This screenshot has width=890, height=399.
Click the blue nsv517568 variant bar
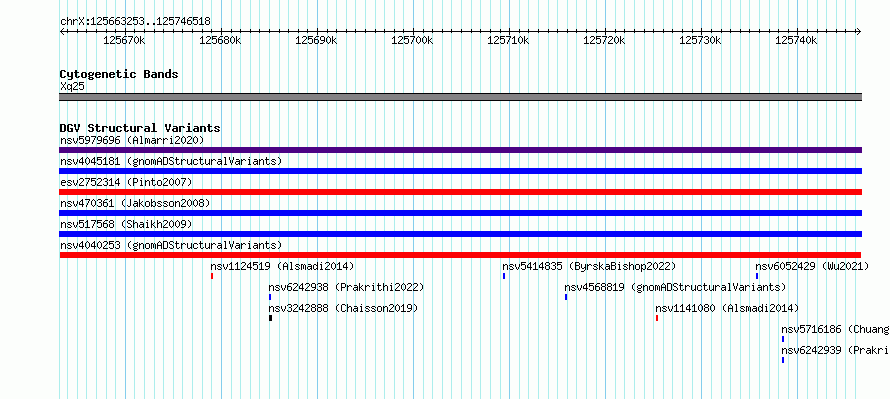coord(460,234)
